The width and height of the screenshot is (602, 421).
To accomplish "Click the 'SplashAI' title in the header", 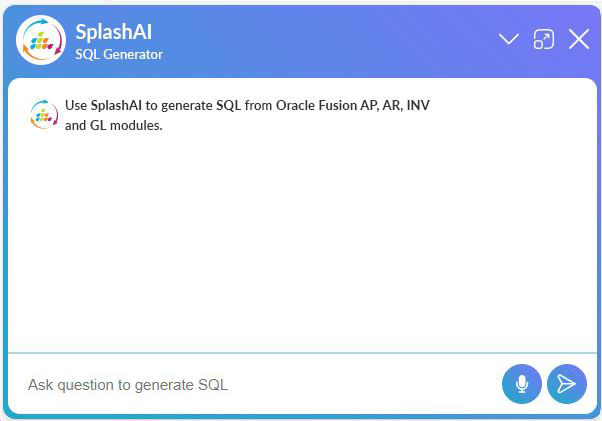I will click(x=114, y=32).
